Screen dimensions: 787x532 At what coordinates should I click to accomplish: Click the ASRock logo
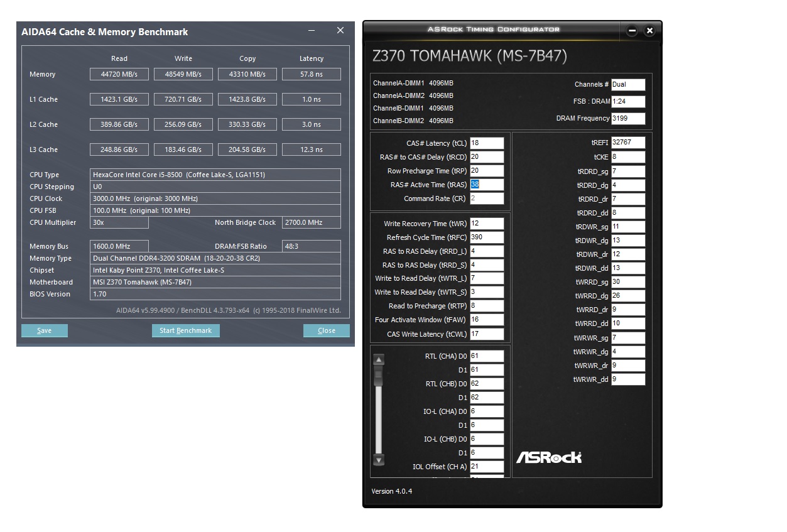click(549, 457)
